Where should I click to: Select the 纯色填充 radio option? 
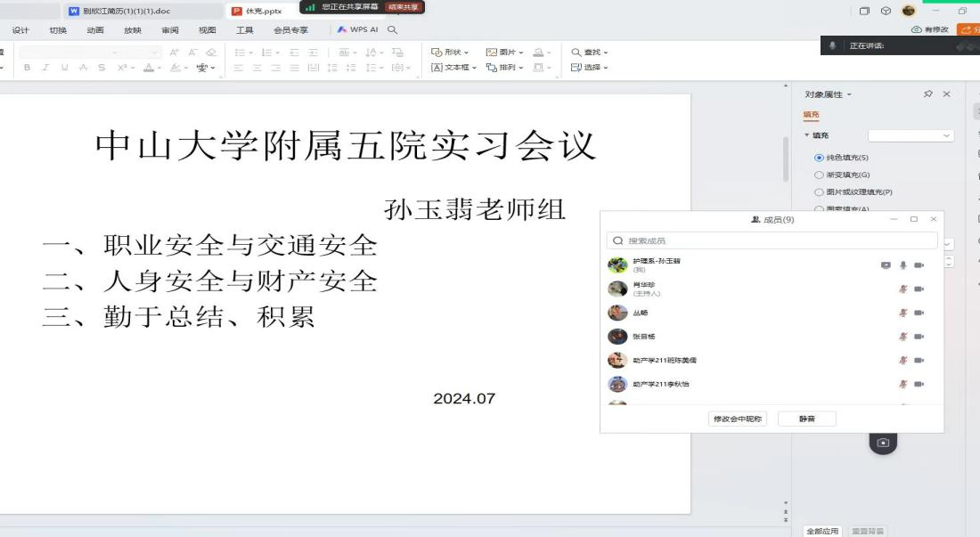click(x=820, y=158)
